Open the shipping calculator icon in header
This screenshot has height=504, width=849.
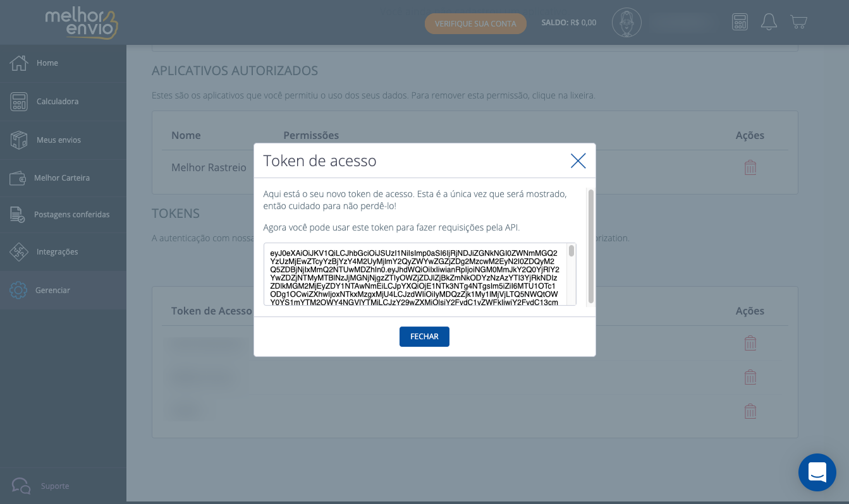coord(740,22)
